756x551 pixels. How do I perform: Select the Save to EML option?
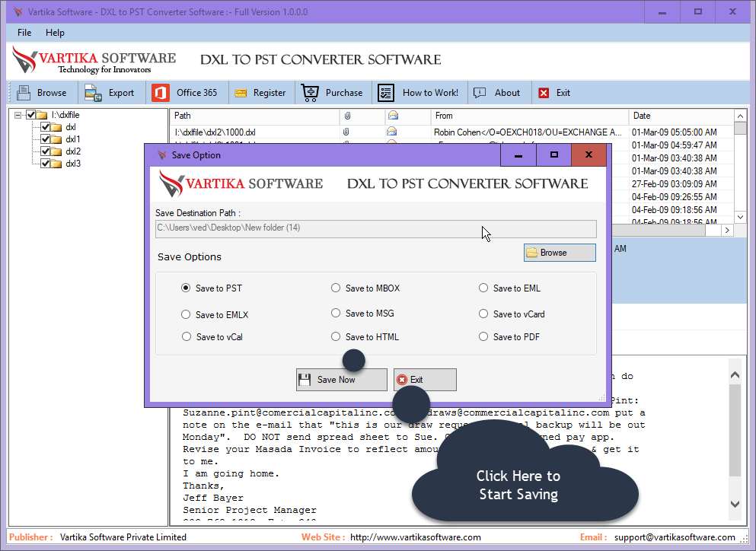click(x=483, y=288)
